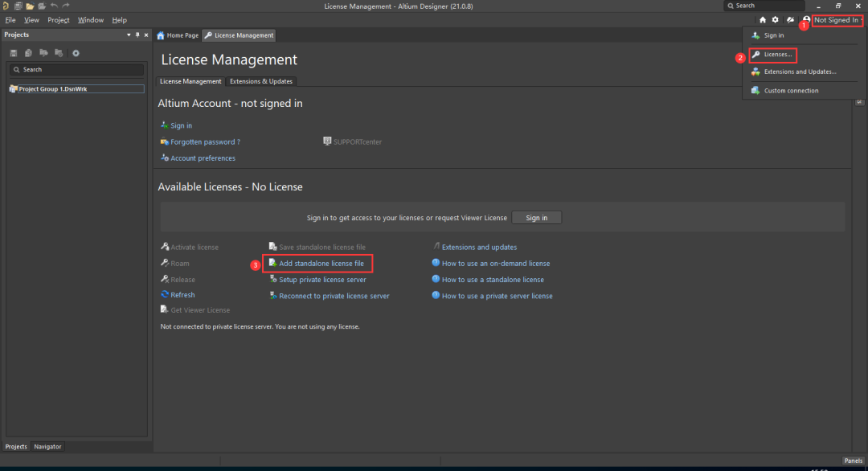This screenshot has height=471, width=868.
Task: Click the Home icon in top-right toolbar
Action: [762, 20]
